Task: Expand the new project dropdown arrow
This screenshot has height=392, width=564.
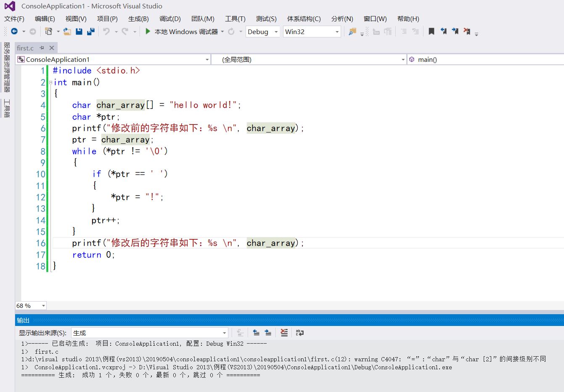Action: (x=58, y=32)
